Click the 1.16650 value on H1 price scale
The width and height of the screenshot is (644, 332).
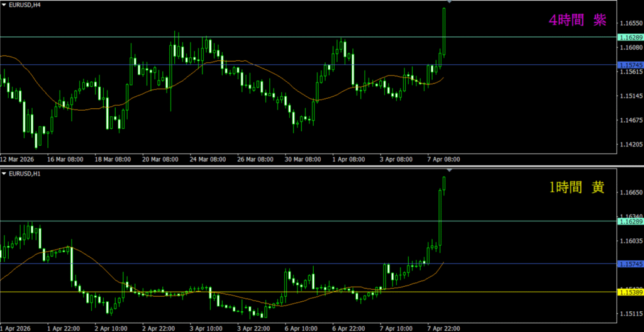click(x=630, y=192)
